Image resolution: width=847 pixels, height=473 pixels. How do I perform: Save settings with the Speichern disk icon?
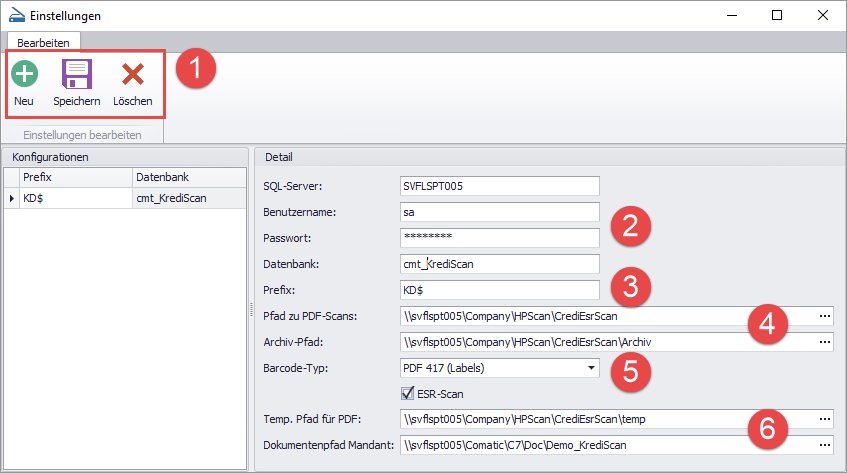pyautogui.click(x=77, y=75)
